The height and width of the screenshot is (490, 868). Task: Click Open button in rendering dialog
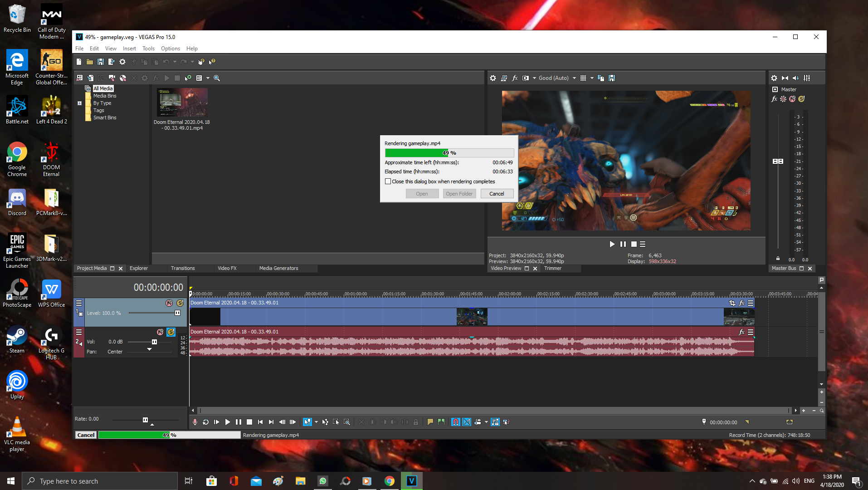coord(422,194)
